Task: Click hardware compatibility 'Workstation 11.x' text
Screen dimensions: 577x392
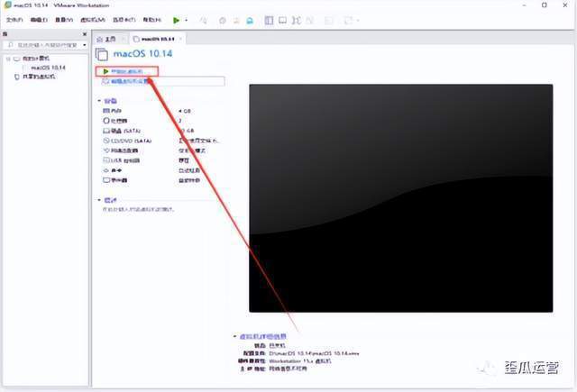Action: 300,361
